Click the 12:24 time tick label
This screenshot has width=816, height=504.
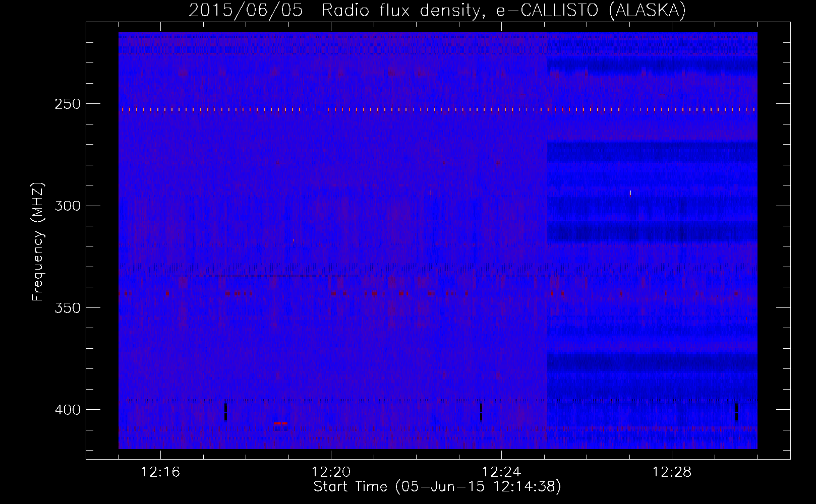point(501,472)
